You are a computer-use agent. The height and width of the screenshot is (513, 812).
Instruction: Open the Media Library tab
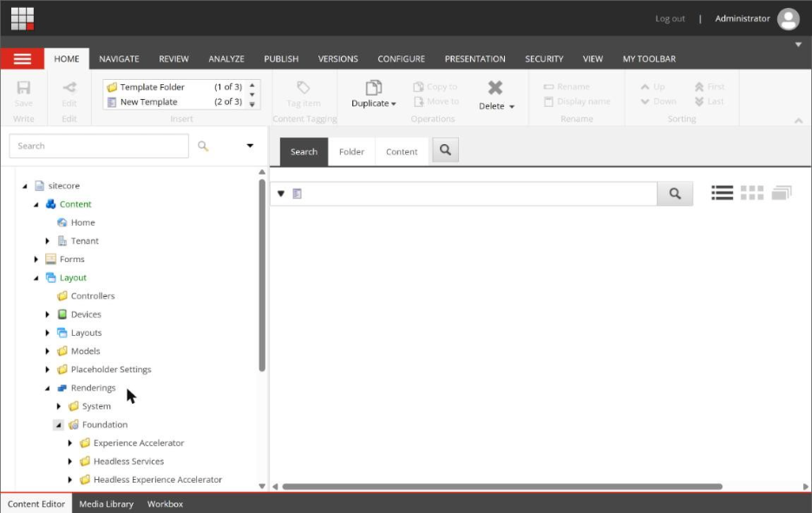[106, 503]
